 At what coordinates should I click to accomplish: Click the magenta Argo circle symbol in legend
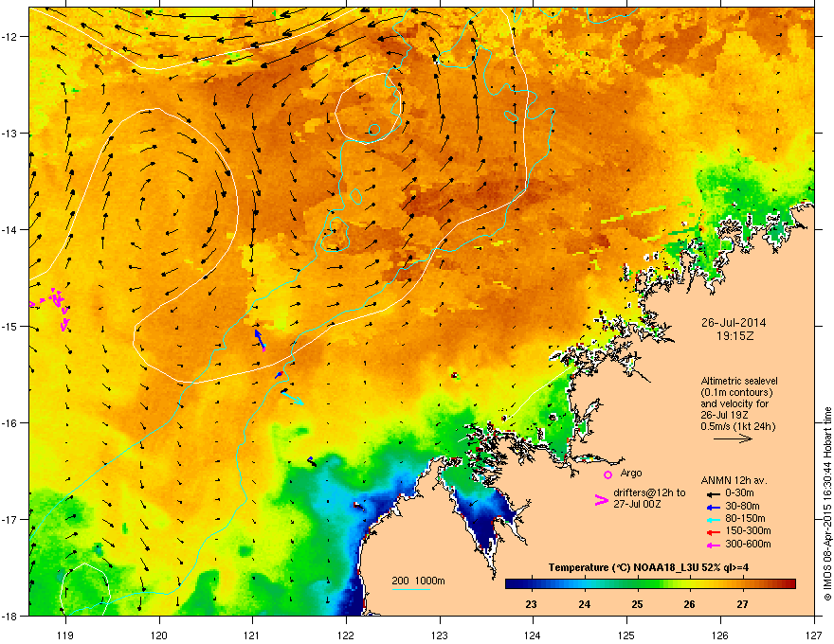(607, 474)
